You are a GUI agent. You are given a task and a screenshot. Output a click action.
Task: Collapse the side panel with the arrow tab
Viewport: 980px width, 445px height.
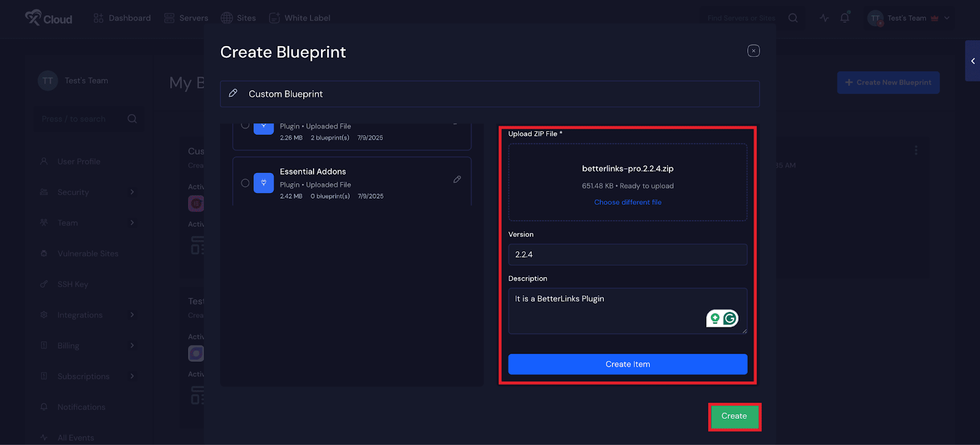click(973, 61)
